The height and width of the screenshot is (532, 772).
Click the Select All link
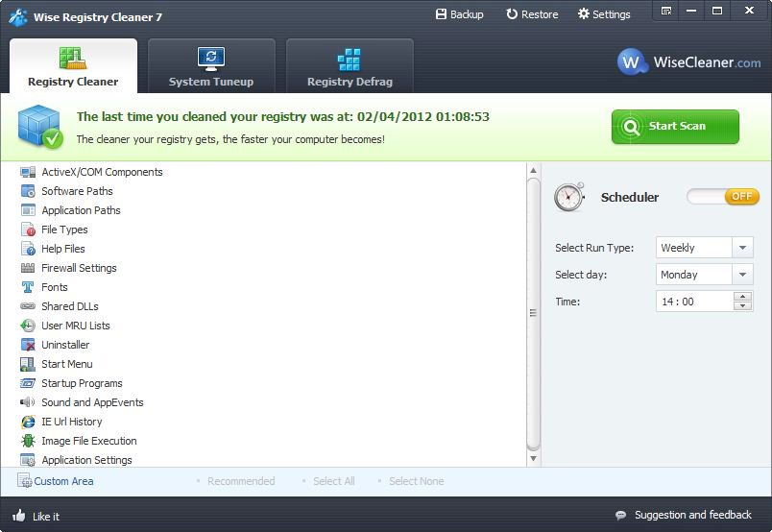coord(334,481)
